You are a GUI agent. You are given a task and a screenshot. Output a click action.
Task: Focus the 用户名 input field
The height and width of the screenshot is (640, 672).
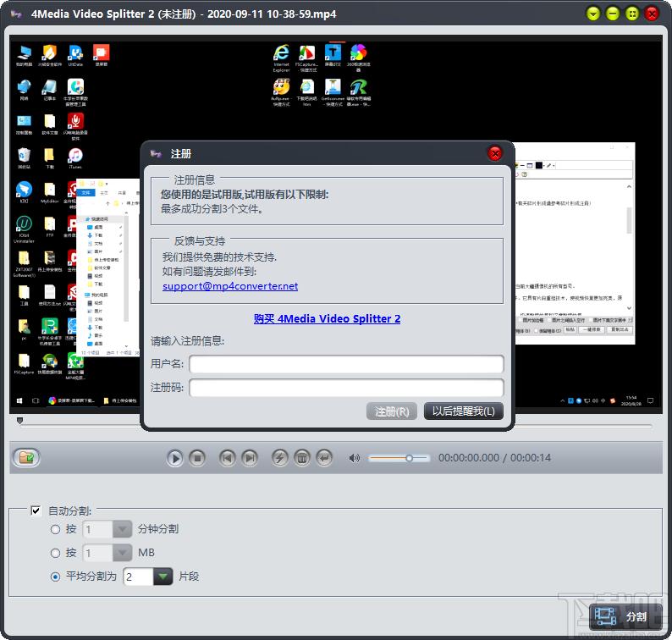(x=346, y=364)
